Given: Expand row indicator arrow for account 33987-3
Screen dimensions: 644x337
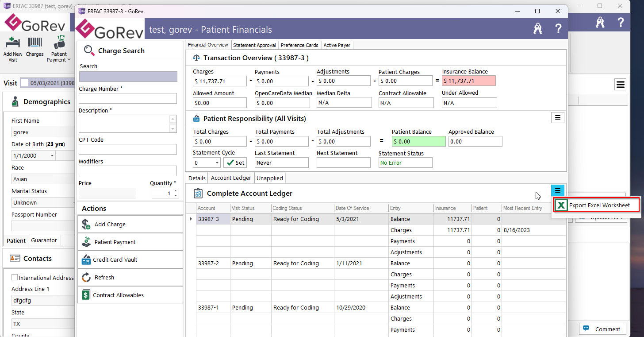Looking at the screenshot, I should [x=191, y=219].
